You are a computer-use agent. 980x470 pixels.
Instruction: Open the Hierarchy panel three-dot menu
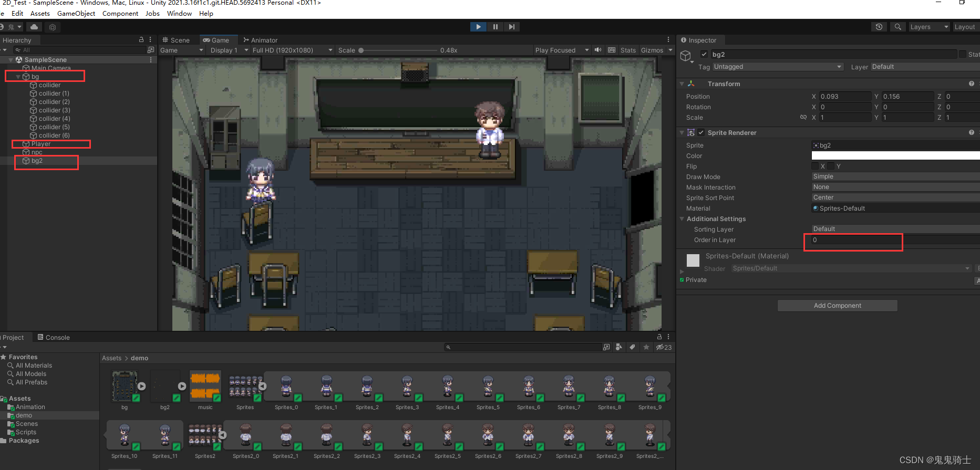(150, 40)
